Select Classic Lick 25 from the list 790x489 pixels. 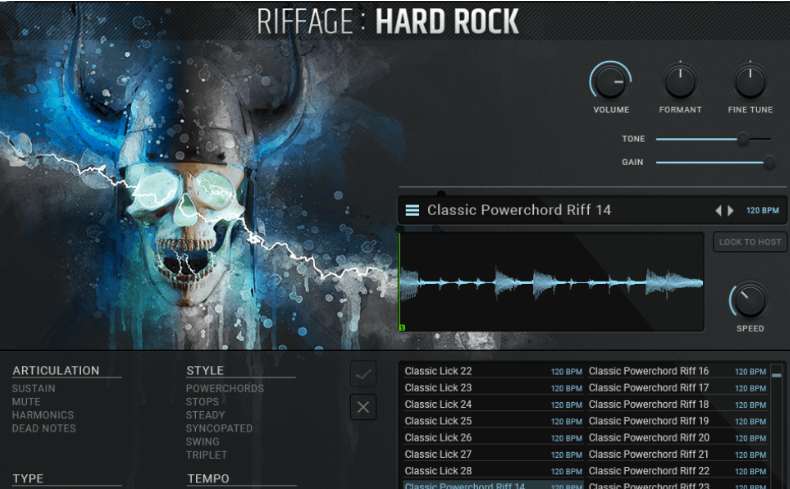tap(493, 421)
